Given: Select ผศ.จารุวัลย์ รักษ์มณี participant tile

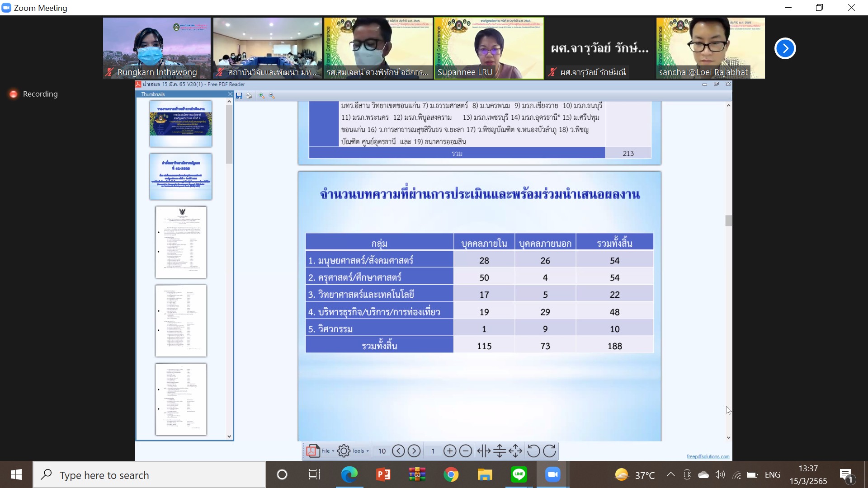Looking at the screenshot, I should [600, 48].
